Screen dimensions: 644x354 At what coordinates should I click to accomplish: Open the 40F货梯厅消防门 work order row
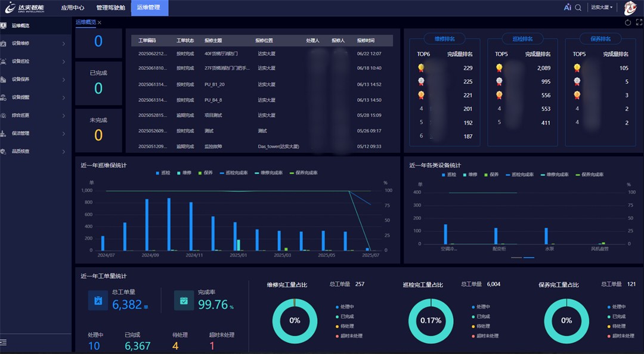tap(221, 54)
